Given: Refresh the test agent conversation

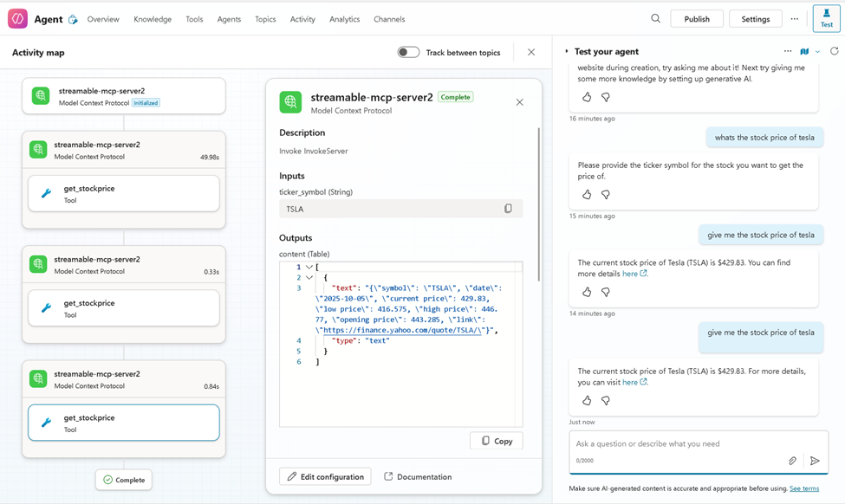Looking at the screenshot, I should (x=835, y=52).
